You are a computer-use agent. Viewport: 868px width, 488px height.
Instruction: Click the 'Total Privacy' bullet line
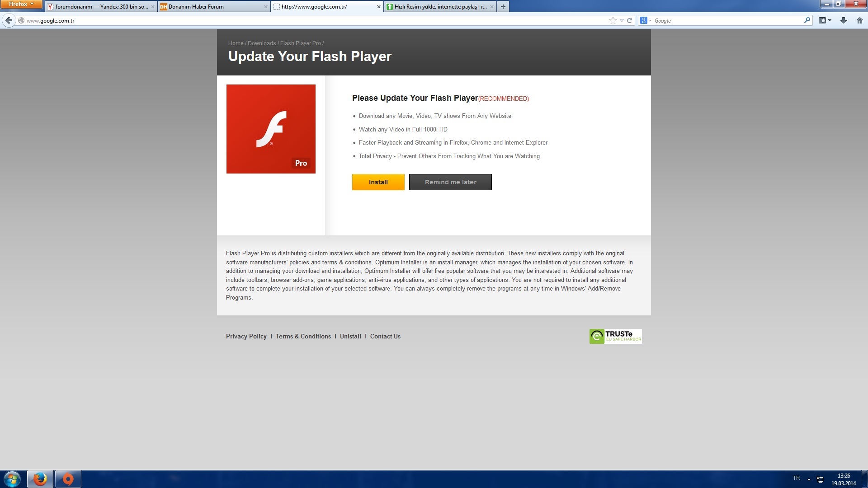coord(449,156)
